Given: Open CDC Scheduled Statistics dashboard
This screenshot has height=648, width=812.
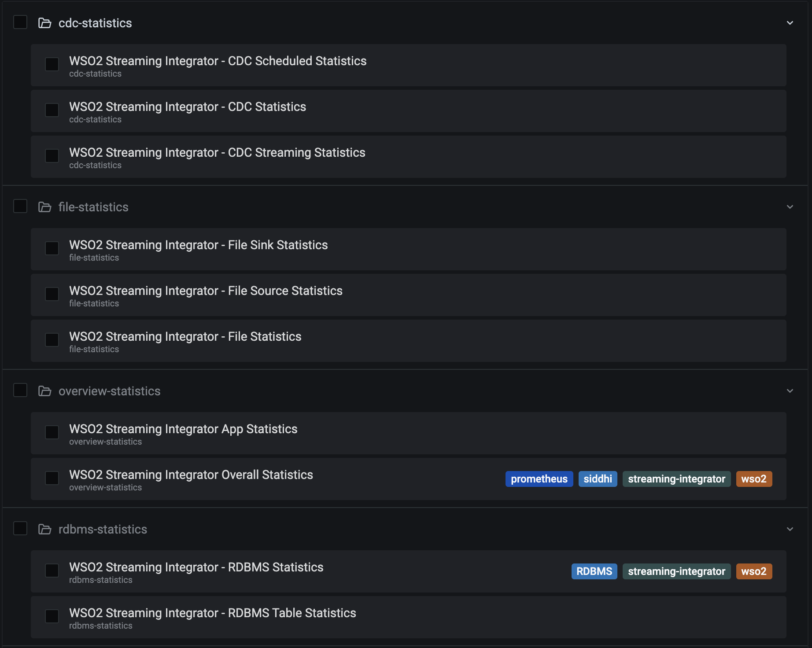Looking at the screenshot, I should (x=218, y=61).
